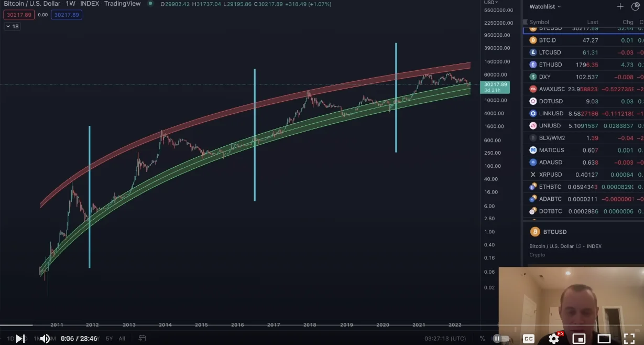This screenshot has width=644, height=345.
Task: Open the USD currency dropdown
Action: [x=491, y=3]
